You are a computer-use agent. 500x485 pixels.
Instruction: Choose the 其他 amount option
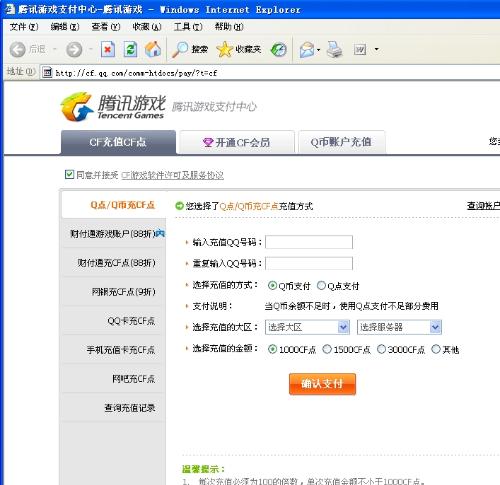click(436, 349)
